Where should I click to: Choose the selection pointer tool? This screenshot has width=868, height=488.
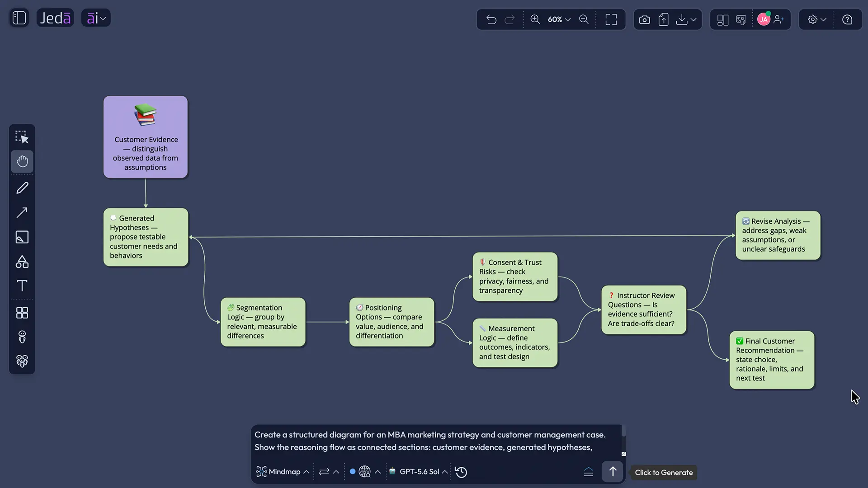22,137
